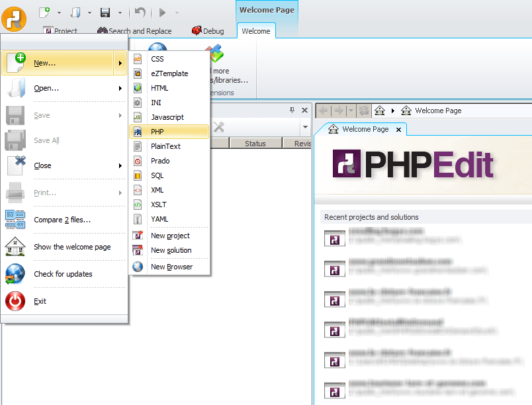This screenshot has width=532, height=405.
Task: Create new PHP file from submenu
Action: 169,132
